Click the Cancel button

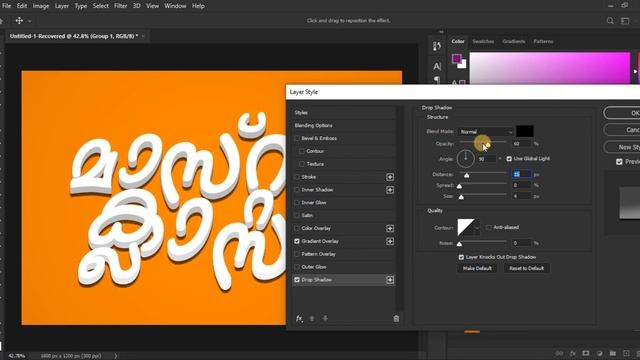622,130
